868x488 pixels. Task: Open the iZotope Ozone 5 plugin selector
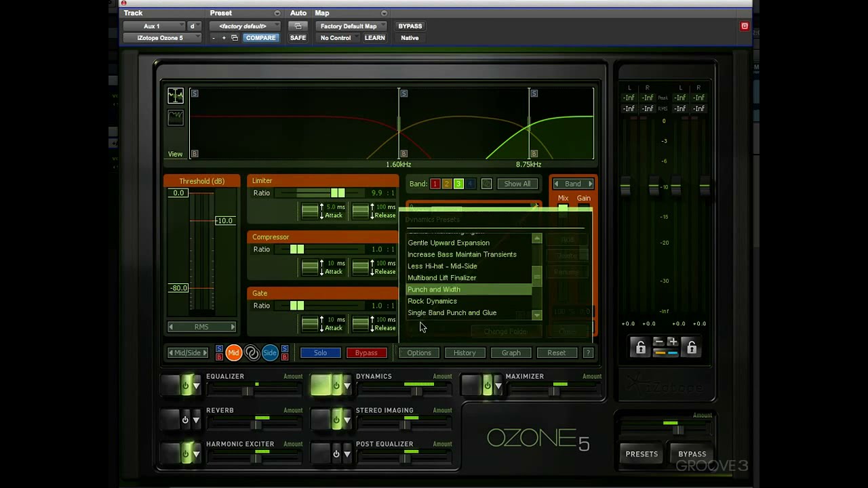[161, 38]
